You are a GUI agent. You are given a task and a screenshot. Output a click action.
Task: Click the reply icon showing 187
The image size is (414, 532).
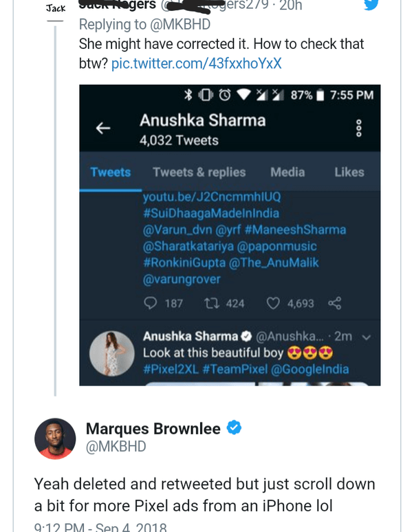pos(151,303)
